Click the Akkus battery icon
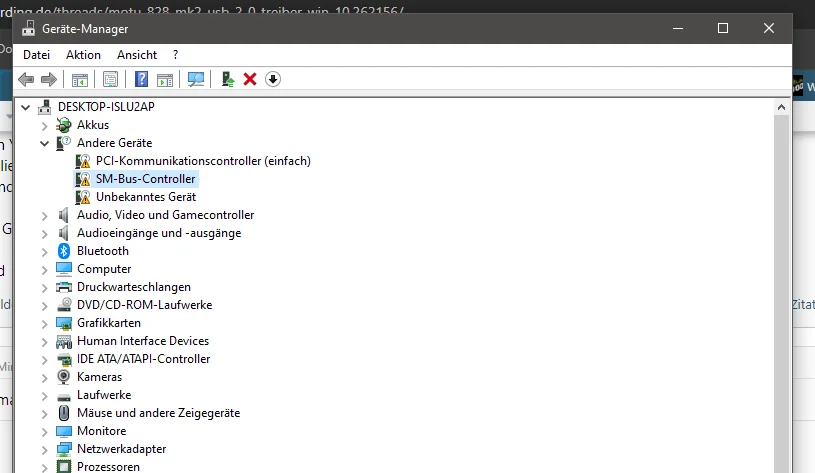Screen dimensions: 815x473 coord(64,125)
